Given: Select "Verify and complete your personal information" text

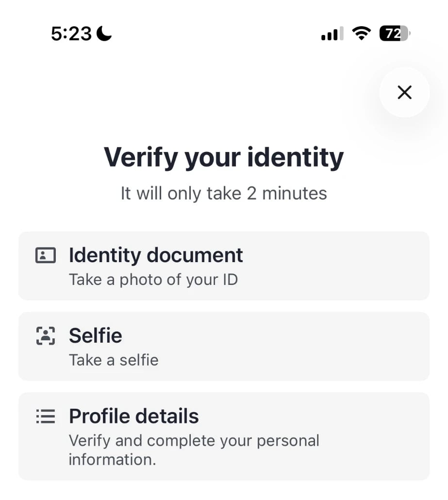Looking at the screenshot, I should click(x=194, y=450).
